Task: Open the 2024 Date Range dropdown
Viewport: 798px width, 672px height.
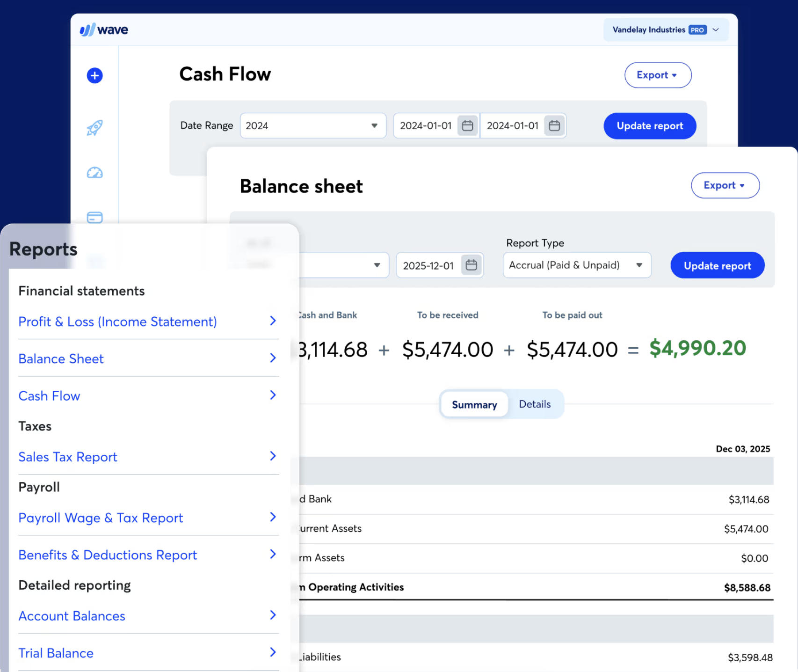Action: (x=313, y=125)
